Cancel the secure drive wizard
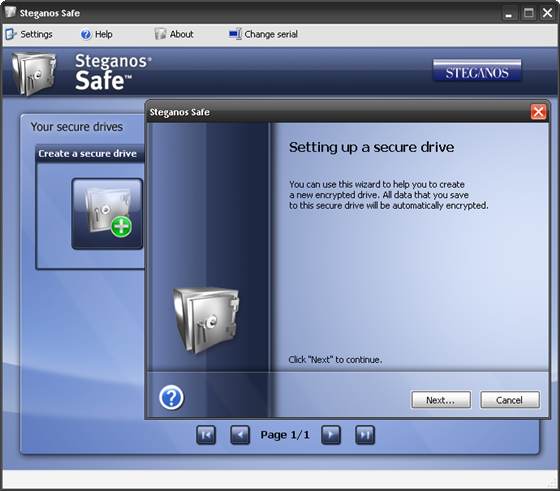This screenshot has width=560, height=491. click(x=510, y=400)
